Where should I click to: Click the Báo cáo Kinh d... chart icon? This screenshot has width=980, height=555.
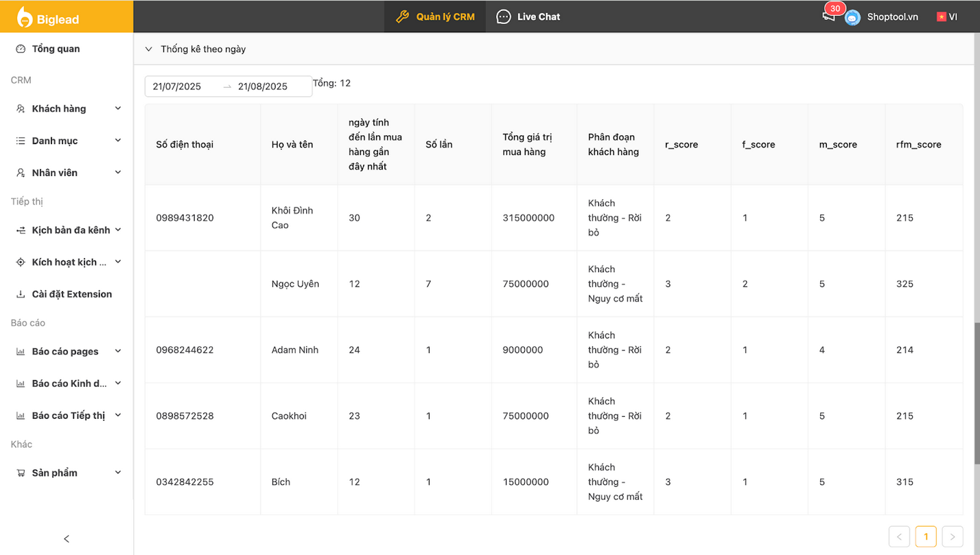coord(21,383)
